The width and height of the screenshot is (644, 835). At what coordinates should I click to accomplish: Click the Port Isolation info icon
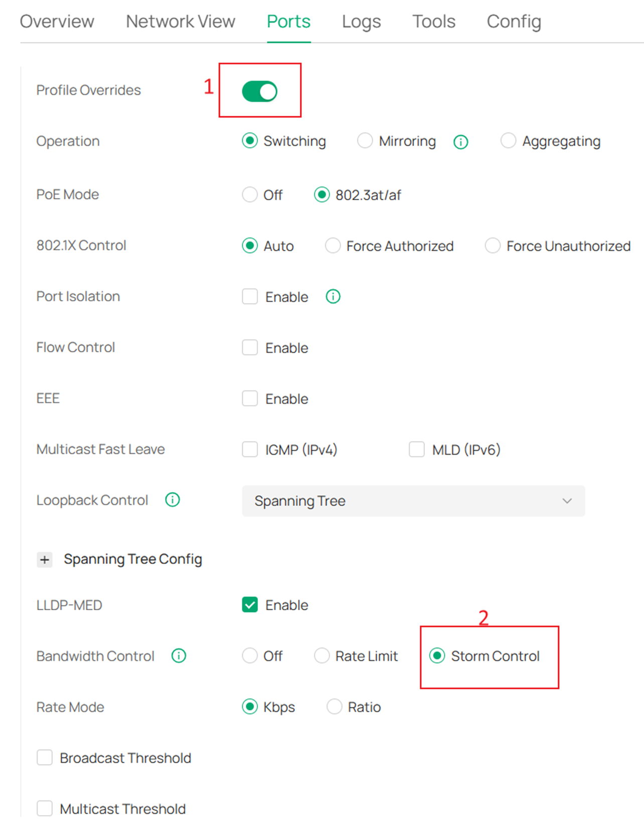coord(332,297)
